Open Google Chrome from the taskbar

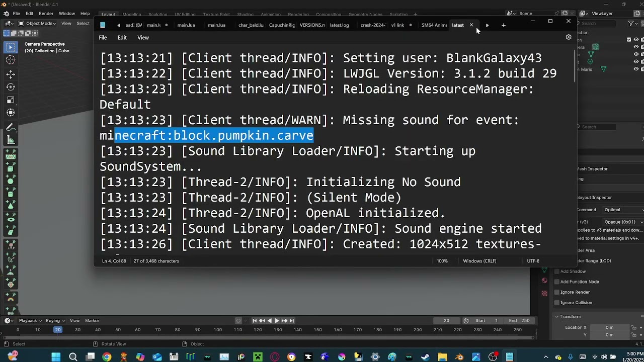pyautogui.click(x=107, y=357)
